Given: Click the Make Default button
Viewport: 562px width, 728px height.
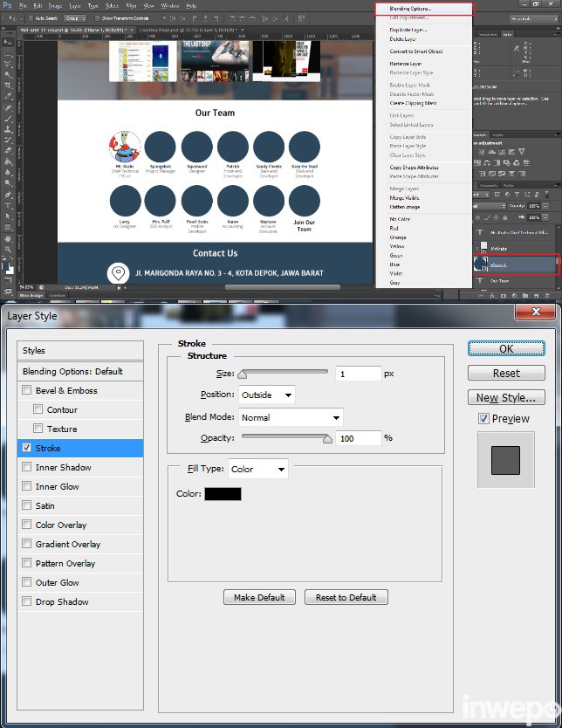Looking at the screenshot, I should click(x=259, y=598).
